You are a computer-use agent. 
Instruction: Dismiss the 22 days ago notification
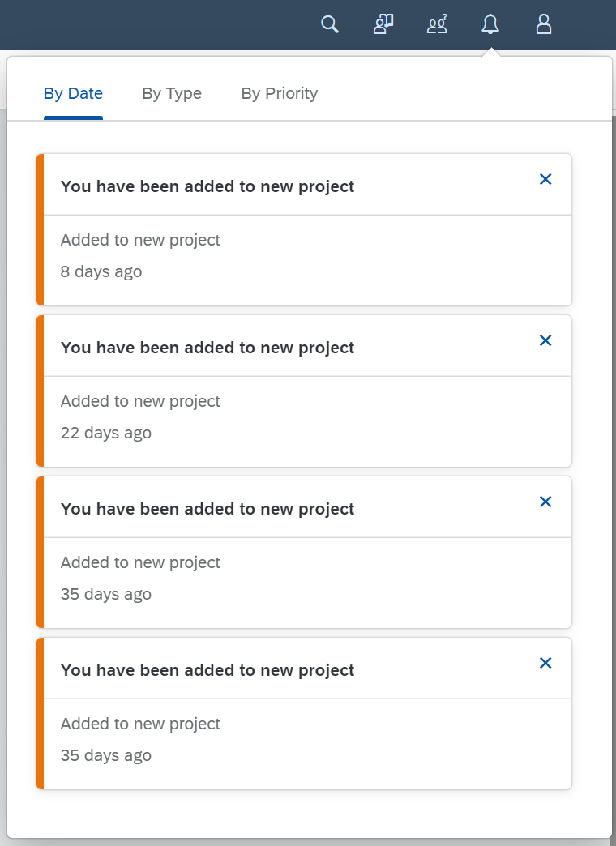pyautogui.click(x=545, y=340)
